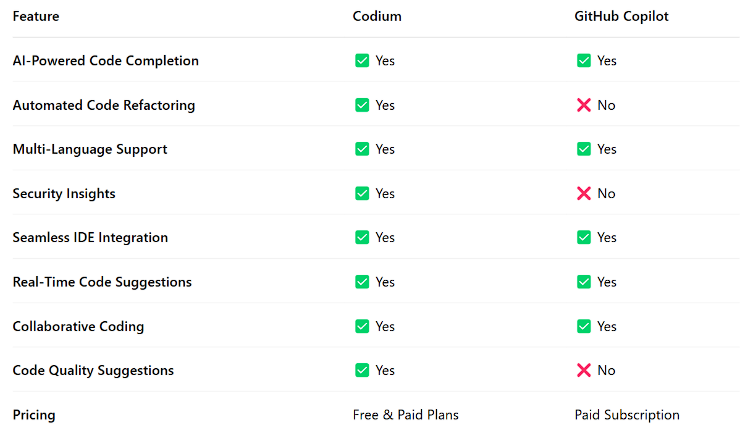Image resolution: width=741 pixels, height=443 pixels.
Task: Click the Multi-Language Support feature label
Action: (90, 149)
